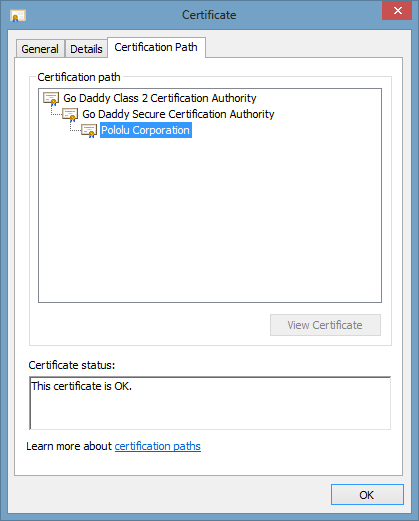Image resolution: width=419 pixels, height=521 pixels.
Task: Click the 'Certification path' group label
Action: (79, 77)
